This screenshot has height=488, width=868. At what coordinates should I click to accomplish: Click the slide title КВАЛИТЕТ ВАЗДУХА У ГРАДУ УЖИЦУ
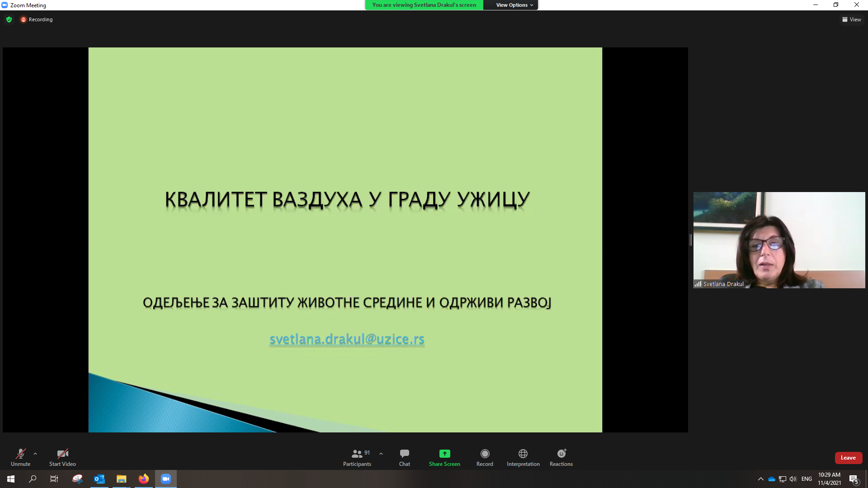pyautogui.click(x=347, y=200)
